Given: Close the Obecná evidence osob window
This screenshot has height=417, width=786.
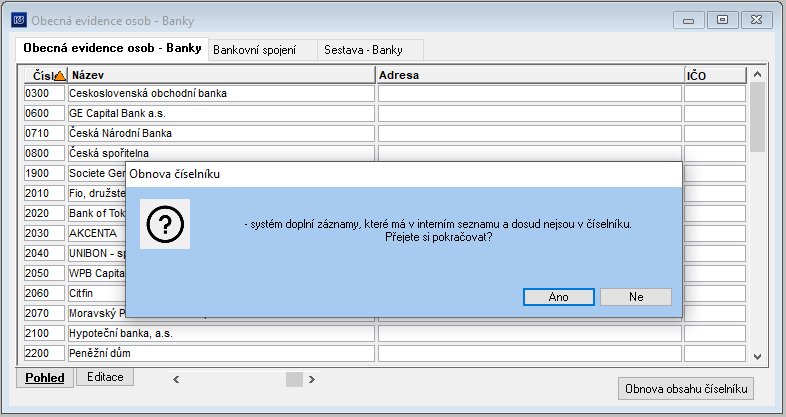Looking at the screenshot, I should coord(756,20).
